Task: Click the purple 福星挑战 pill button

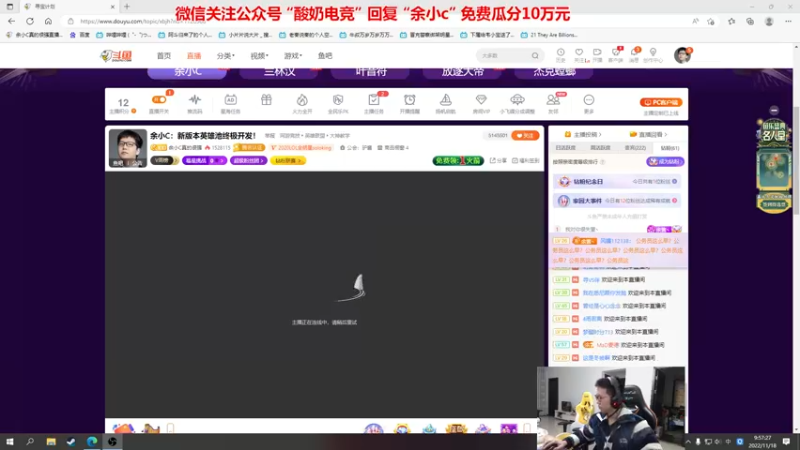Action: pos(204,160)
